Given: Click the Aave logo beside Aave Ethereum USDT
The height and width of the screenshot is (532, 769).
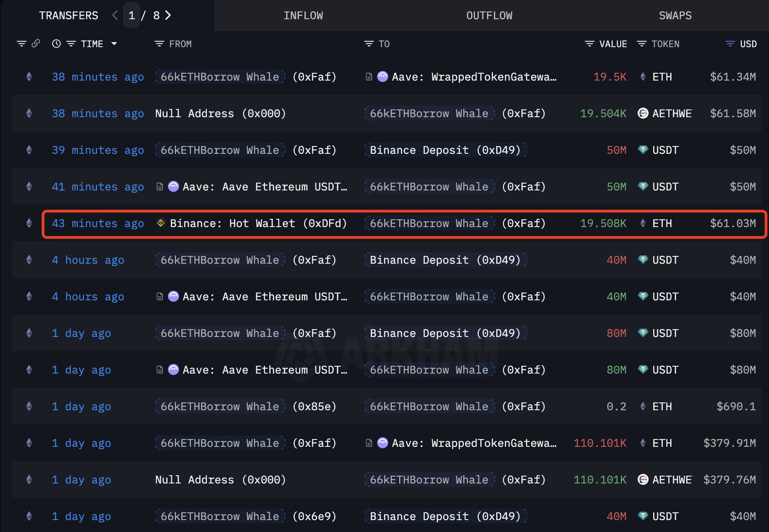Looking at the screenshot, I should [173, 186].
